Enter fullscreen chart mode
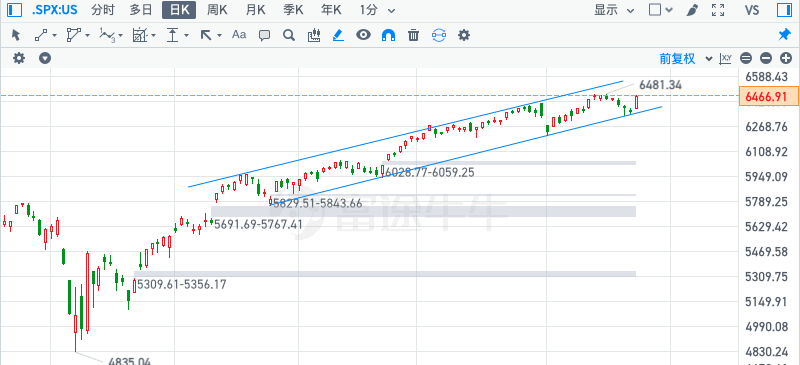Screen dimensions: 800x365 pyautogui.click(x=718, y=10)
